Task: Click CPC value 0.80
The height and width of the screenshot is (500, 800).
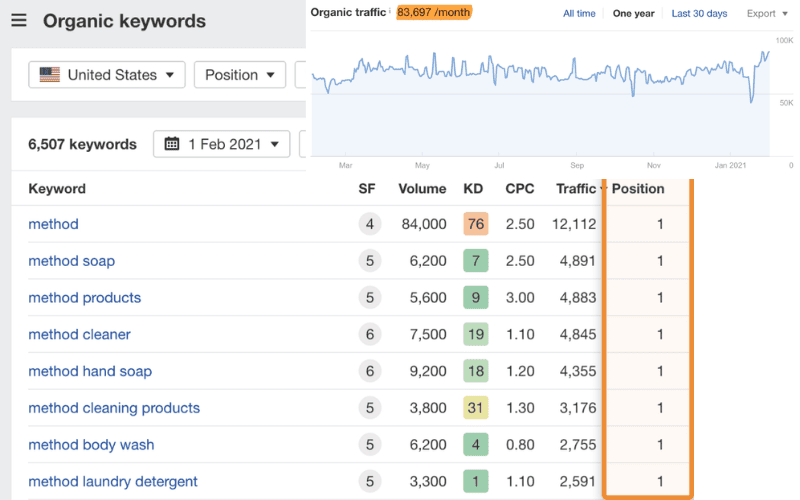Action: 520,444
